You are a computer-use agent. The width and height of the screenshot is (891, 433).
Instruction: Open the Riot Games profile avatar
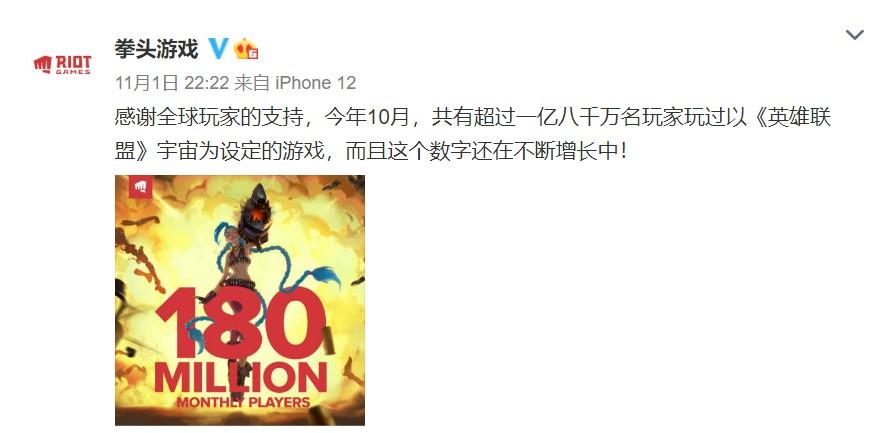click(63, 64)
